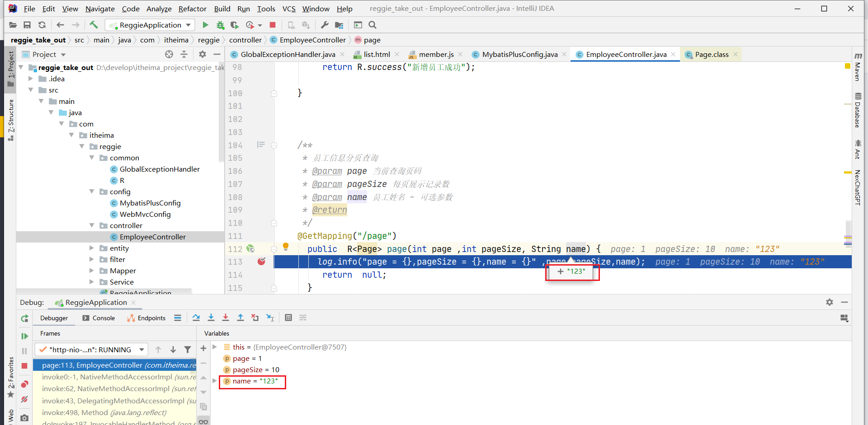Screen dimensions: 868x425
Task: Select WebMvcConfig in project tree
Action: point(145,214)
